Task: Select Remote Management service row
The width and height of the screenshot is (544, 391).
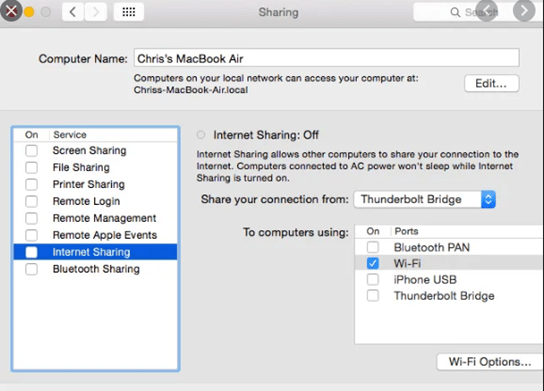Action: [x=95, y=218]
